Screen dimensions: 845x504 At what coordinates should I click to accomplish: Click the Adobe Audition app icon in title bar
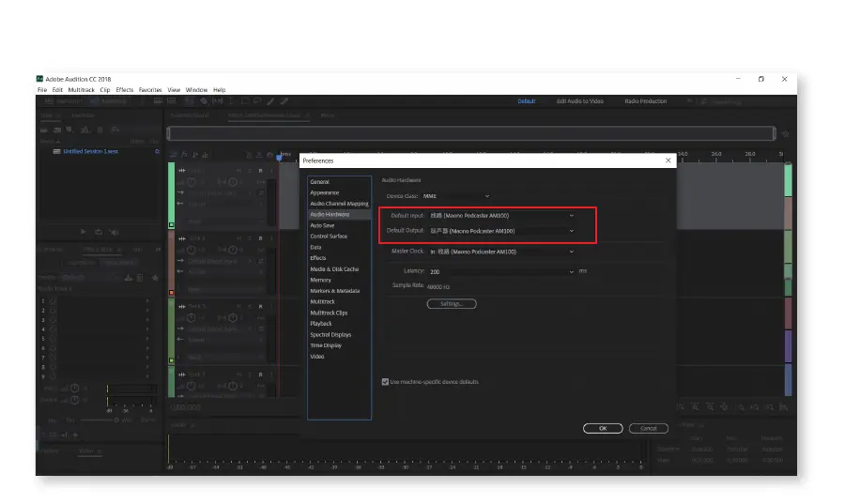point(40,79)
